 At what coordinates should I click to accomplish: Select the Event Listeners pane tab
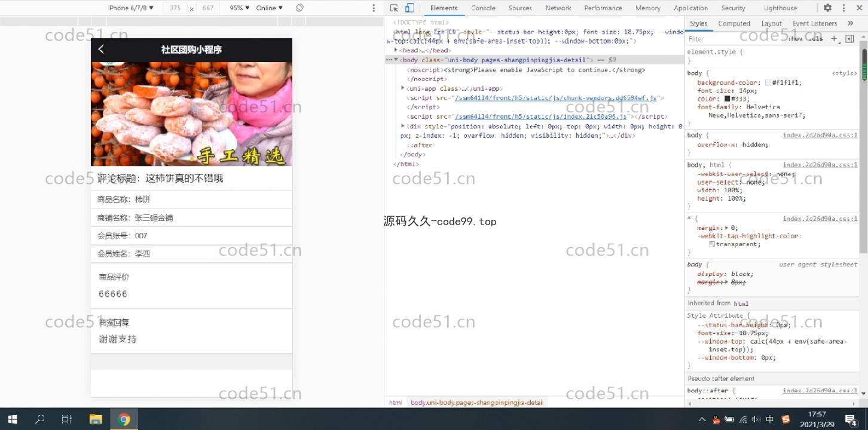pyautogui.click(x=814, y=23)
